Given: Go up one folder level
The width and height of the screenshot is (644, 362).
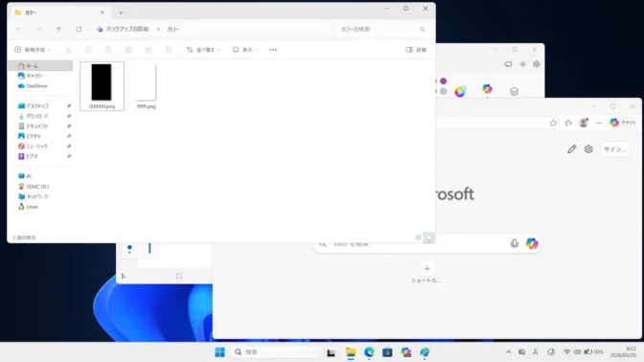Looking at the screenshot, I should 58,29.
